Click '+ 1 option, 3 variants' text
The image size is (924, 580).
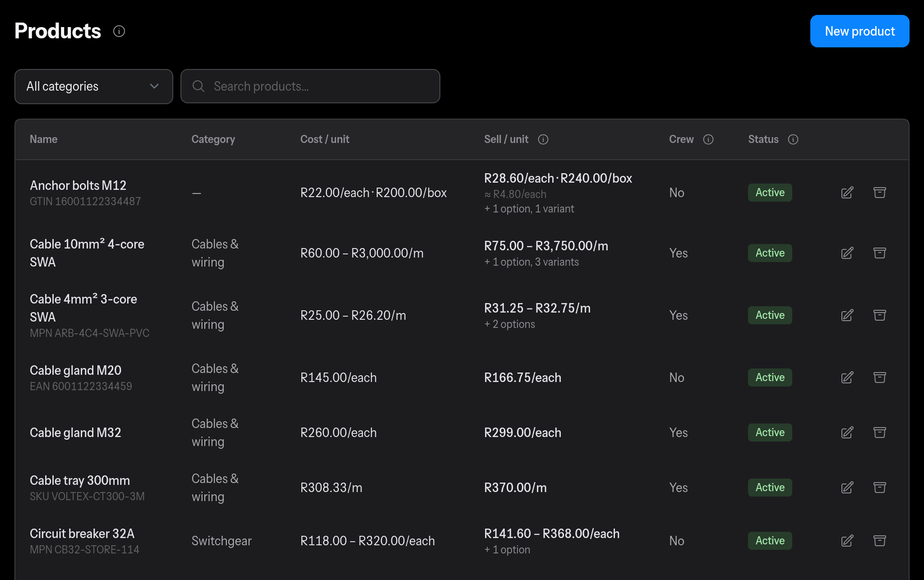531,262
